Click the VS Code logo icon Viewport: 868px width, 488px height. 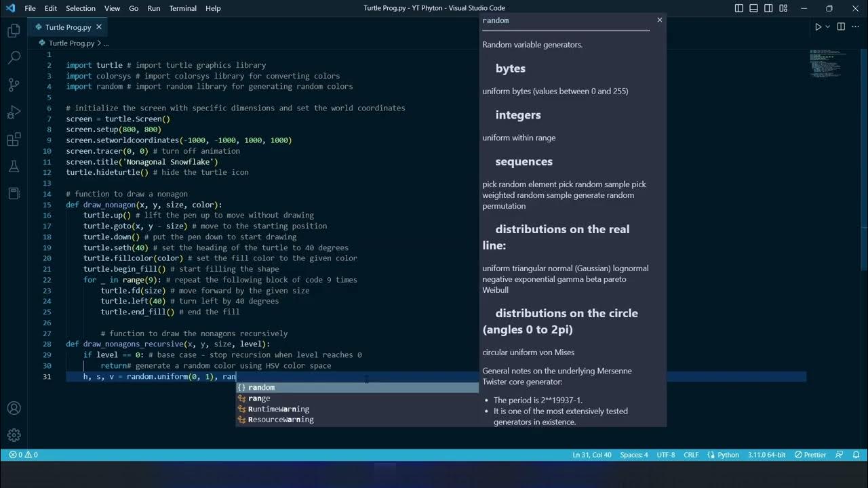[9, 8]
